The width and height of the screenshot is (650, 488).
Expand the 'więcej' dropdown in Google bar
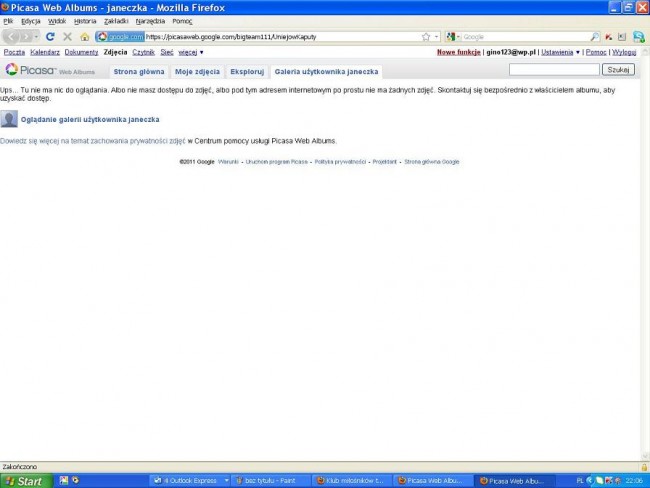tap(190, 52)
